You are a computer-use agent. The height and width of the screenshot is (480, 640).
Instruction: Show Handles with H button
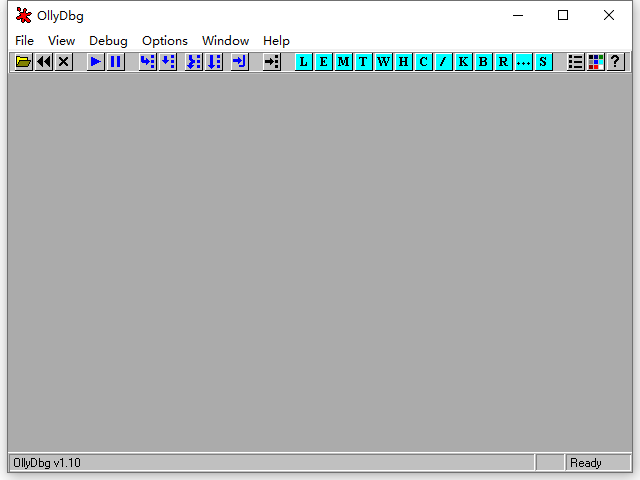tap(404, 62)
